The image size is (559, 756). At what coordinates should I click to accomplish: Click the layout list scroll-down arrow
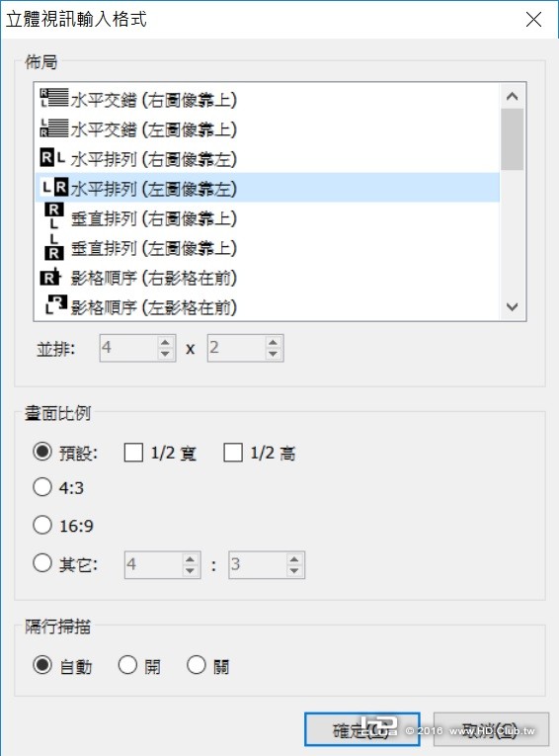pyautogui.click(x=513, y=306)
